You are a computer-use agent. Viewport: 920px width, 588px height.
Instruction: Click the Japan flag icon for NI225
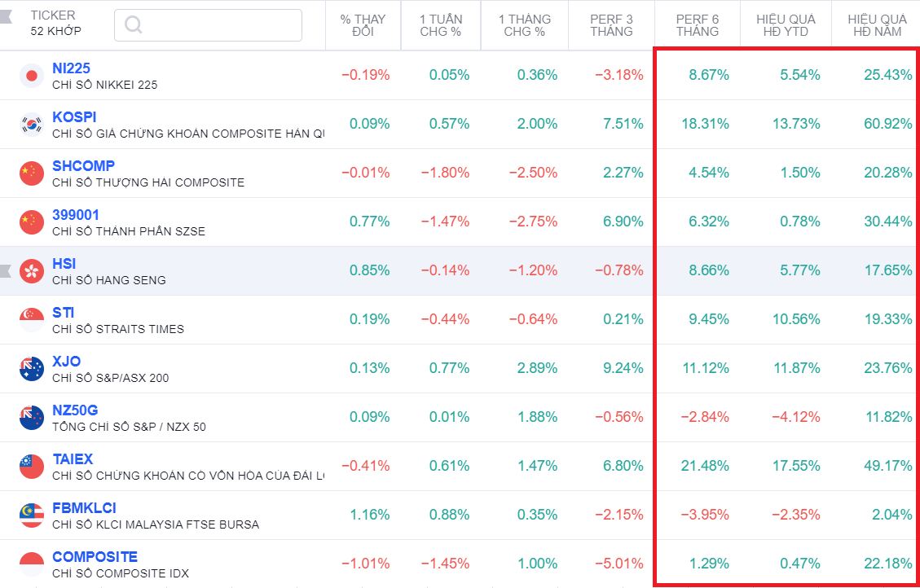tap(32, 76)
